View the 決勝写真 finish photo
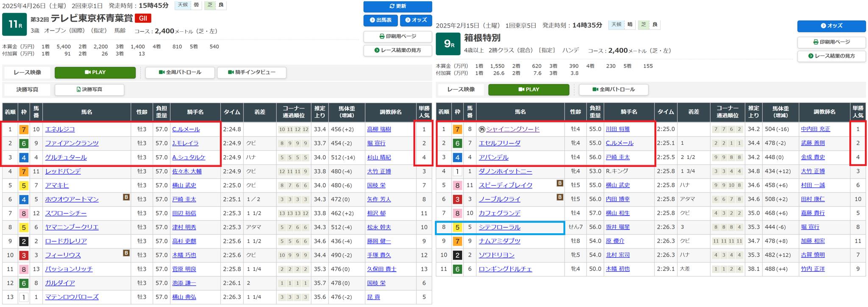Viewport: 868px width, 307px height. [x=89, y=89]
